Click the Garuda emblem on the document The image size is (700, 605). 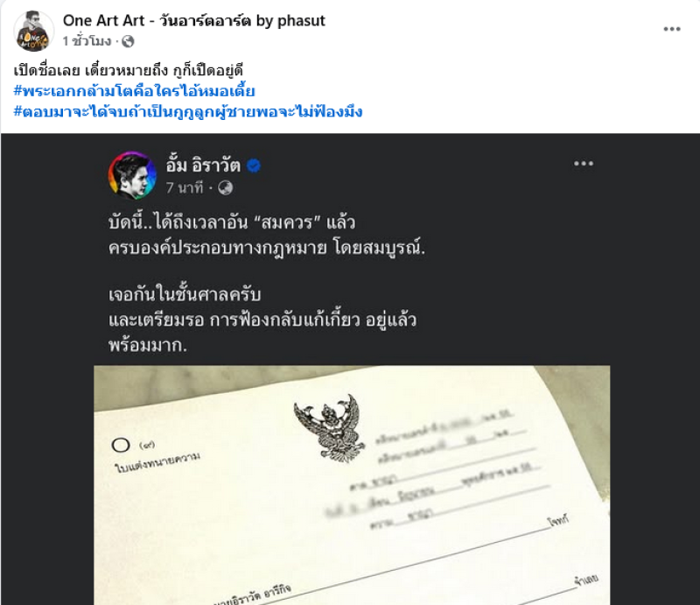329,427
